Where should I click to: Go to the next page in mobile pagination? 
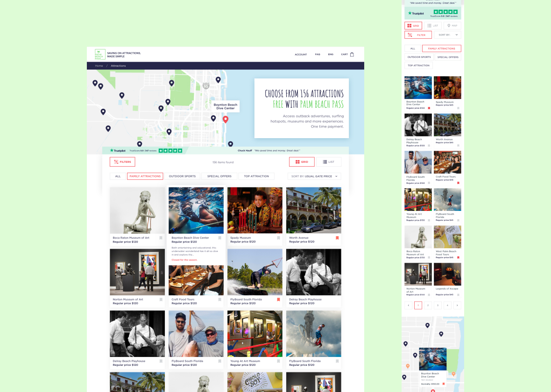(457, 305)
